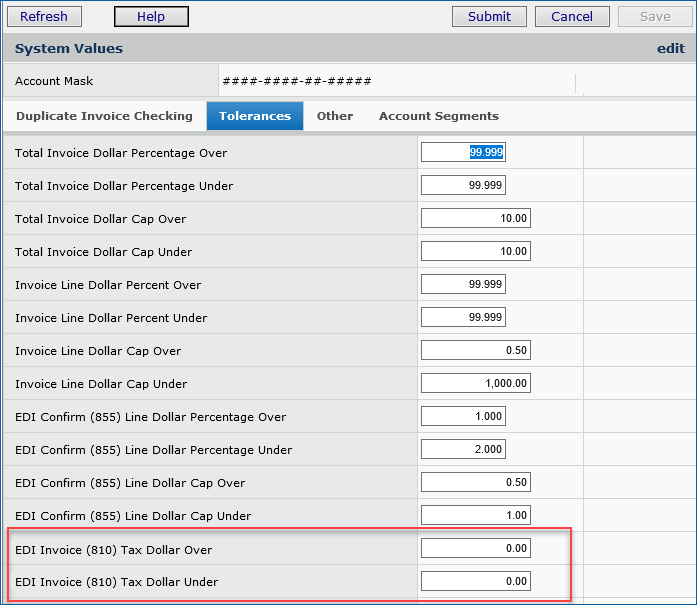This screenshot has width=697, height=605.
Task: Click Total Invoice Dollar Percentage Under field
Action: pos(463,185)
